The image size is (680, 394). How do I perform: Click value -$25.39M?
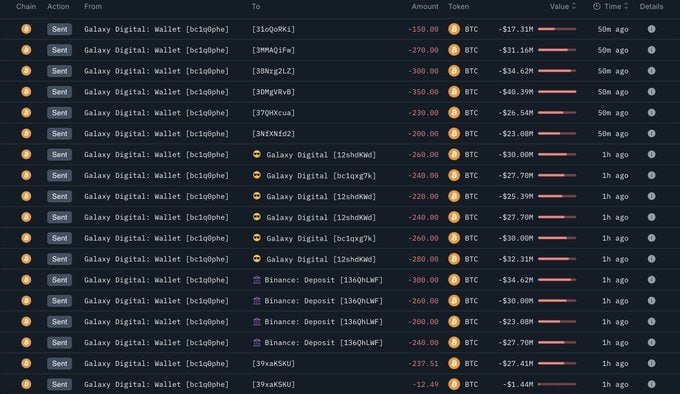pyautogui.click(x=516, y=196)
